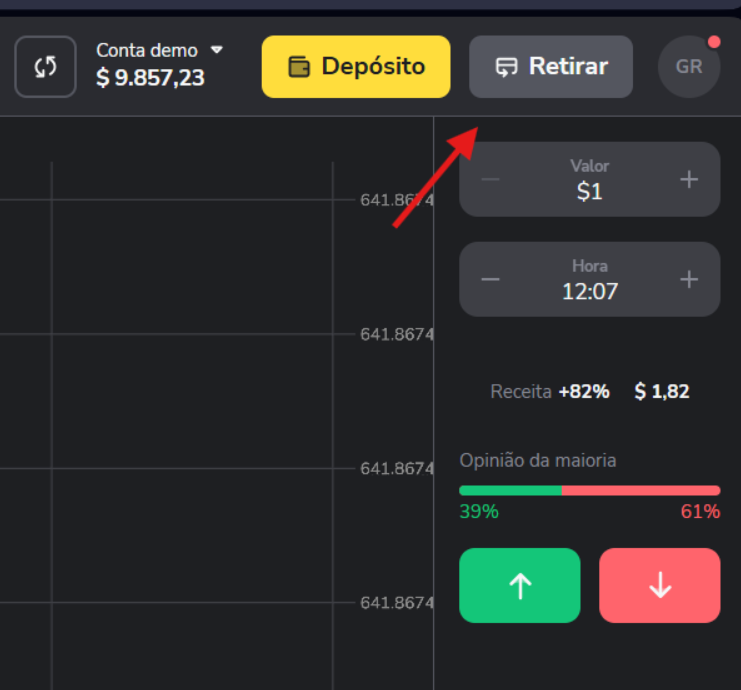The height and width of the screenshot is (690, 741).
Task: Click the account switch refresh icon
Action: click(x=45, y=67)
